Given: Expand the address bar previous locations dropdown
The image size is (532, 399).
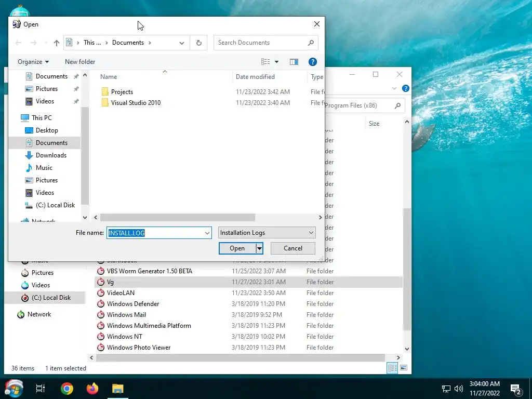Looking at the screenshot, I should (182, 43).
